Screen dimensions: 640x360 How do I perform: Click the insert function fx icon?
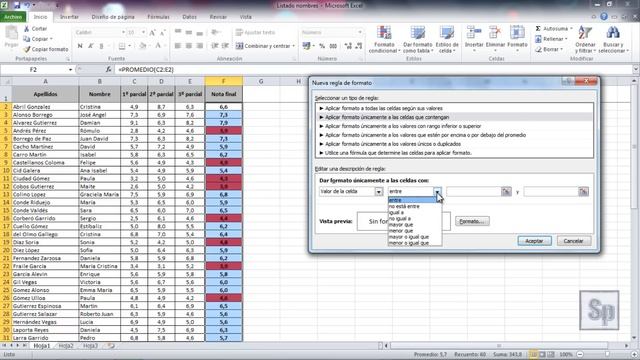(x=108, y=70)
